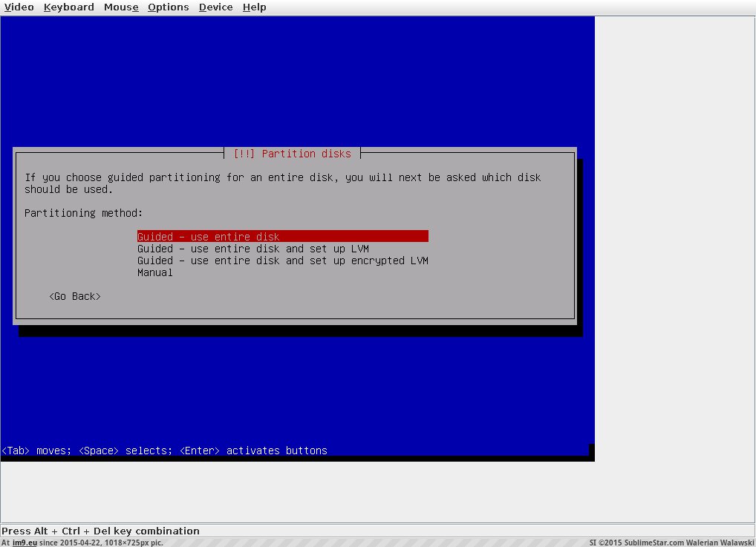
Task: Choose 'Guided - use entire disk and set up LVM'
Action: pyautogui.click(x=252, y=249)
